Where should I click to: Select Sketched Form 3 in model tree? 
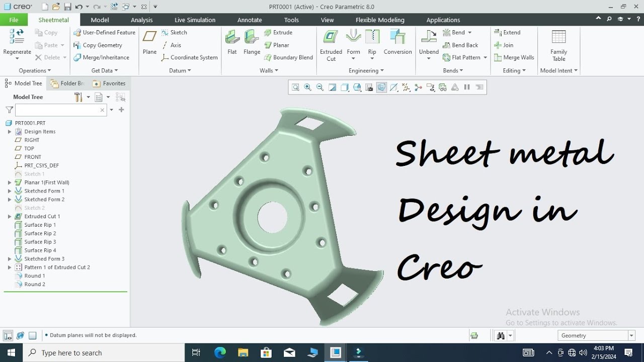[44, 259]
